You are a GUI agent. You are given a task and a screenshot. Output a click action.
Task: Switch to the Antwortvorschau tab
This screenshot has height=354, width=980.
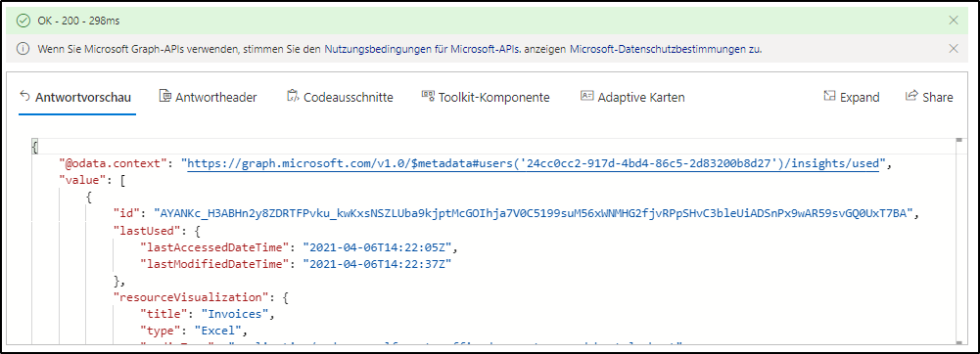(76, 98)
